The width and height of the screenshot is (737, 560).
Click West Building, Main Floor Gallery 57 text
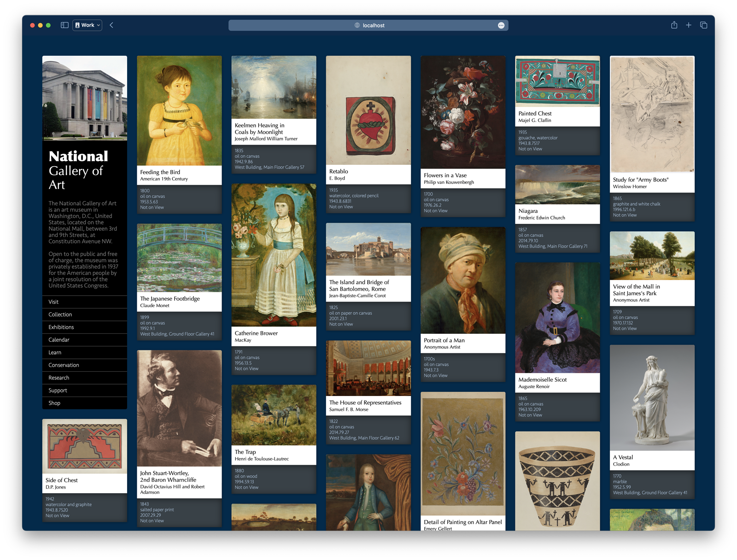pos(269,168)
